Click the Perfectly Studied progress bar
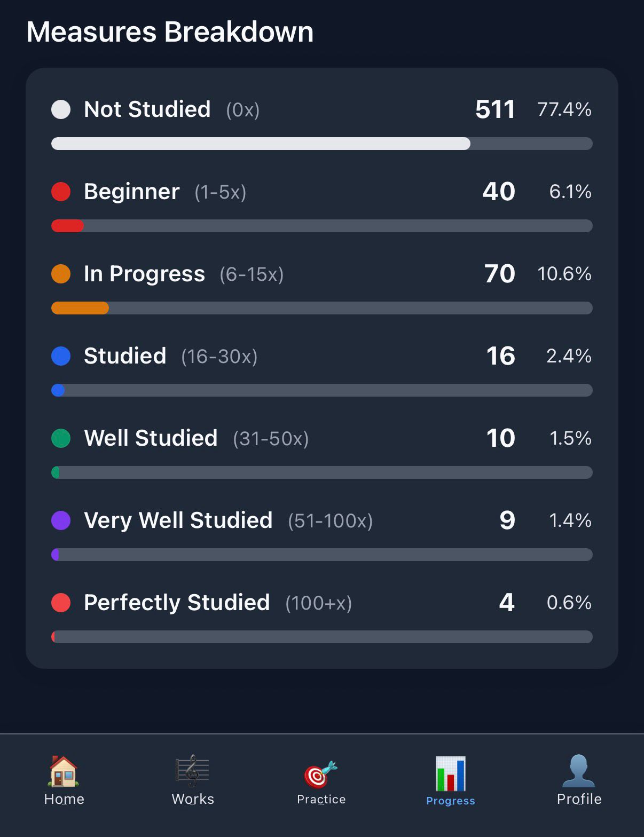644x837 pixels. (321, 637)
